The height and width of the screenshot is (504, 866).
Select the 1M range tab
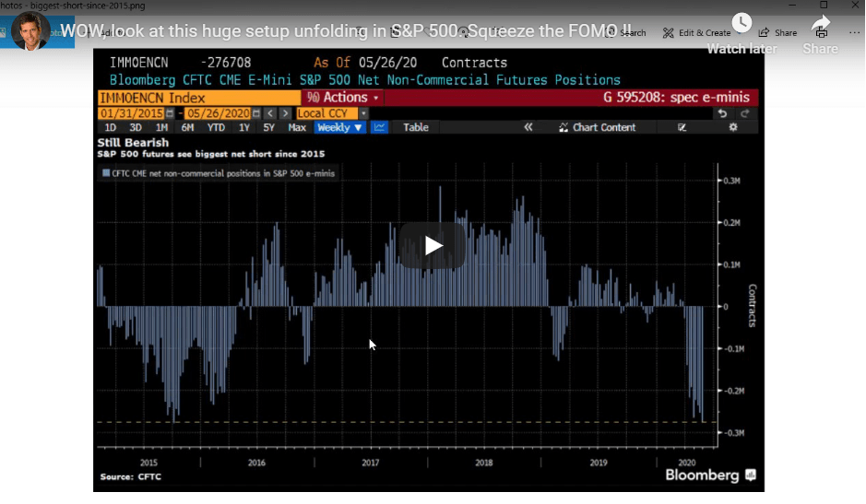coord(161,127)
